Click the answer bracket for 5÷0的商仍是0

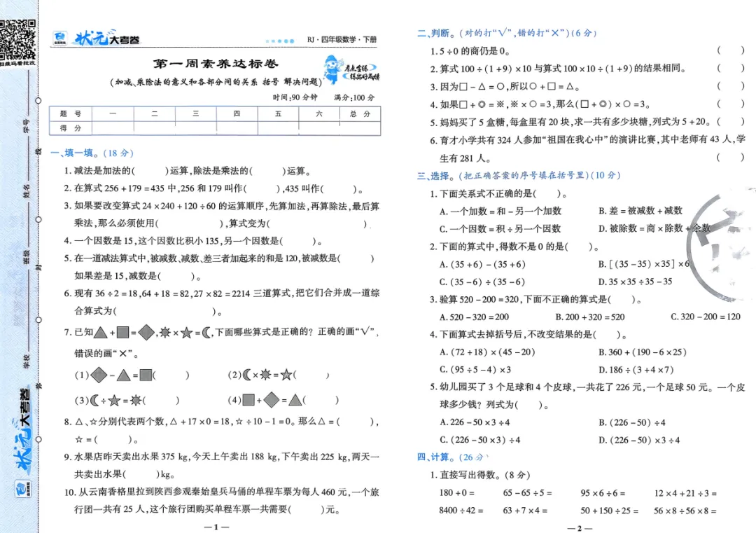(730, 50)
